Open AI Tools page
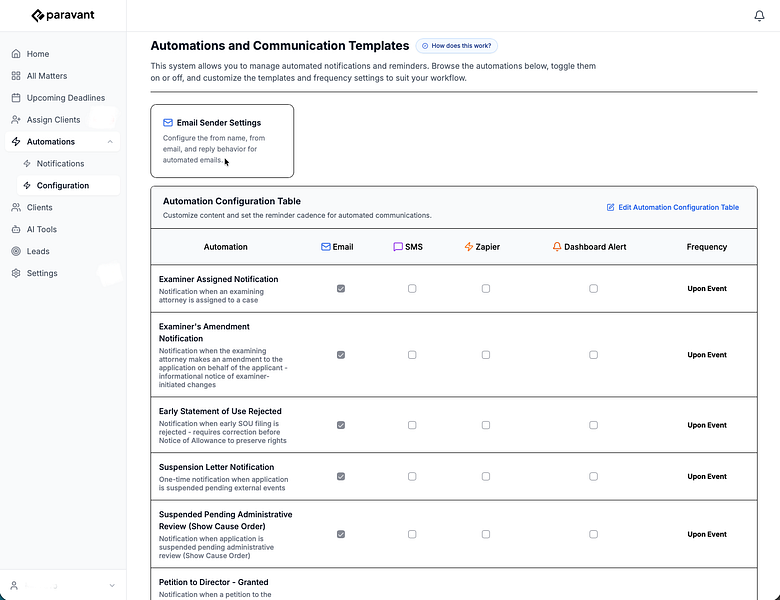This screenshot has width=780, height=600. click(x=62, y=229)
